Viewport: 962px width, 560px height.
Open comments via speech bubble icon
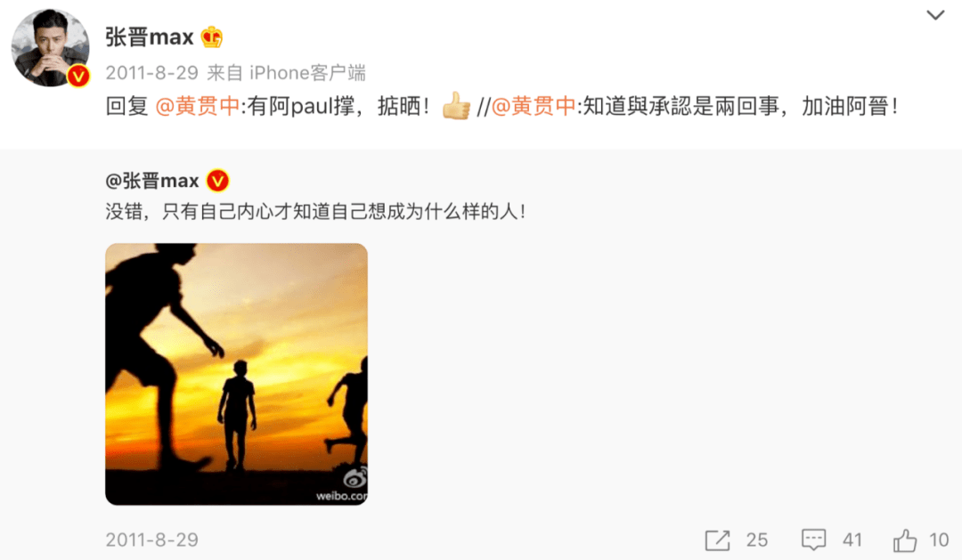(x=813, y=540)
